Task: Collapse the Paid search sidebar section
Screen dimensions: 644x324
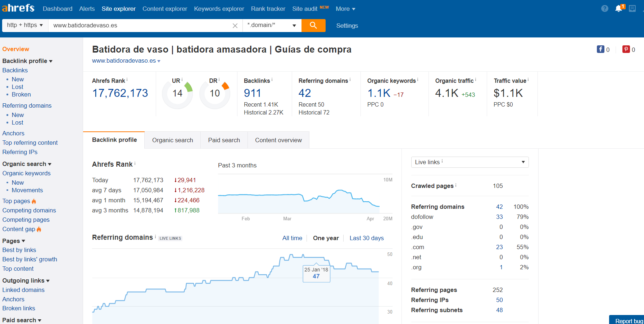Action: coord(22,320)
